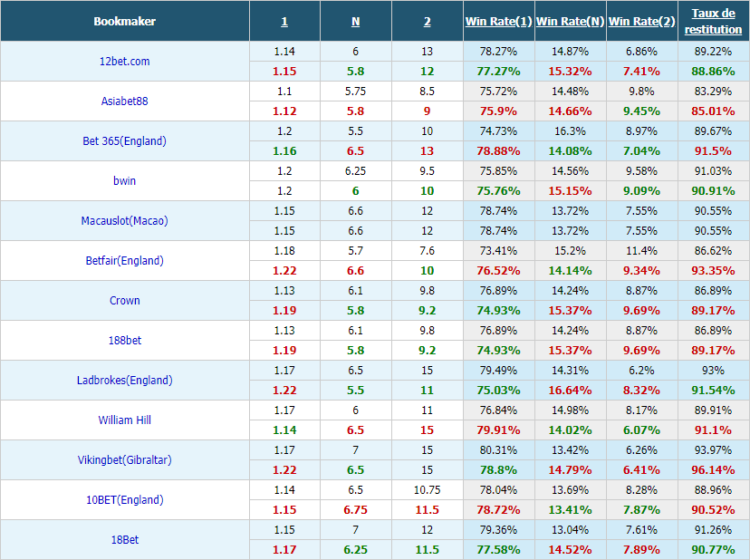Open the Vikingbet(Gibraltar) link
The image size is (750, 560).
[124, 460]
